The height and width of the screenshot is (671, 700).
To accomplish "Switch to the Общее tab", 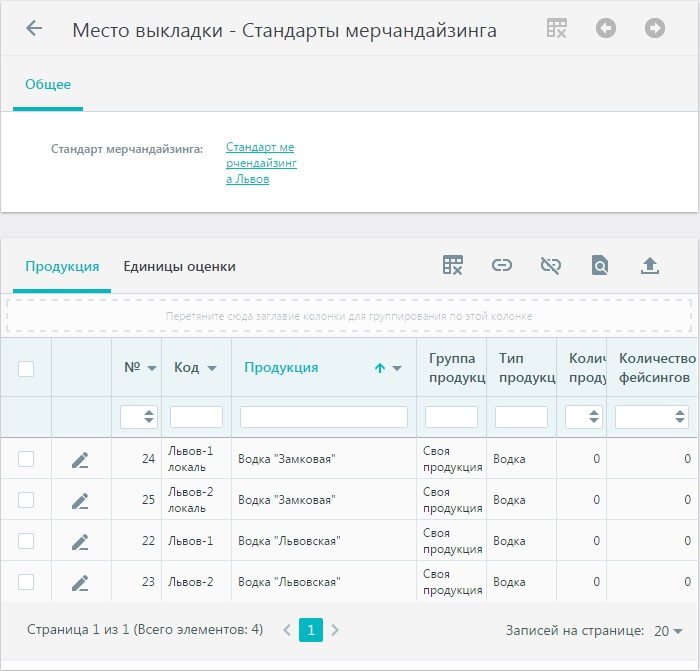I will click(x=48, y=84).
